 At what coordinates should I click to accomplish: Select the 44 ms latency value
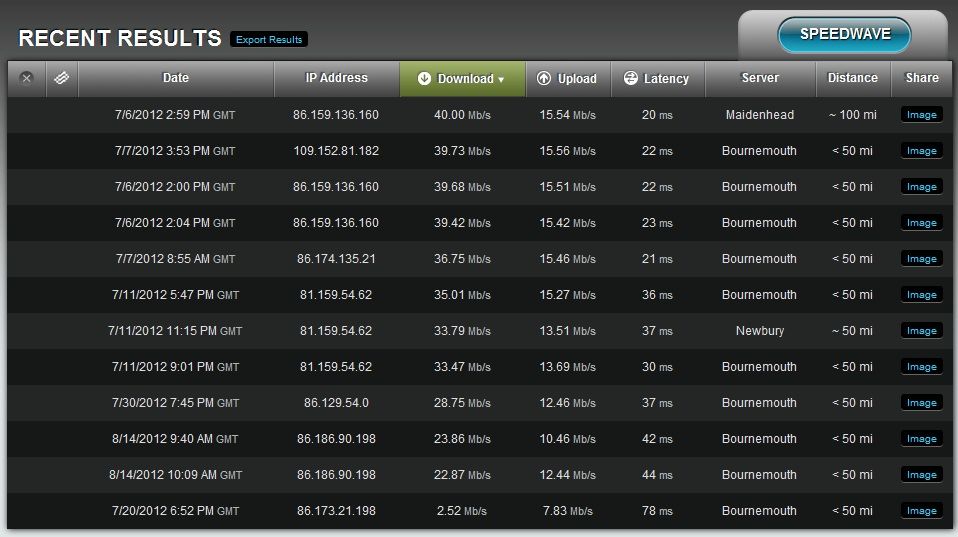click(657, 475)
